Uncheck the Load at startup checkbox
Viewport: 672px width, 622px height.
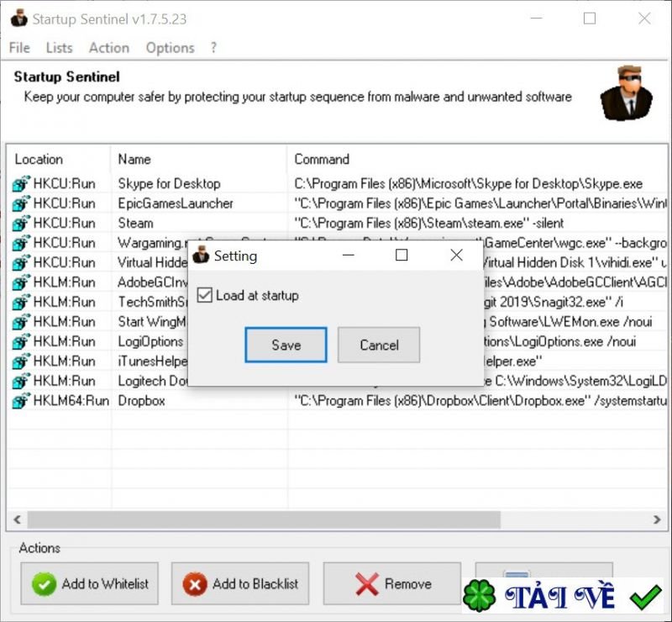pyautogui.click(x=204, y=295)
